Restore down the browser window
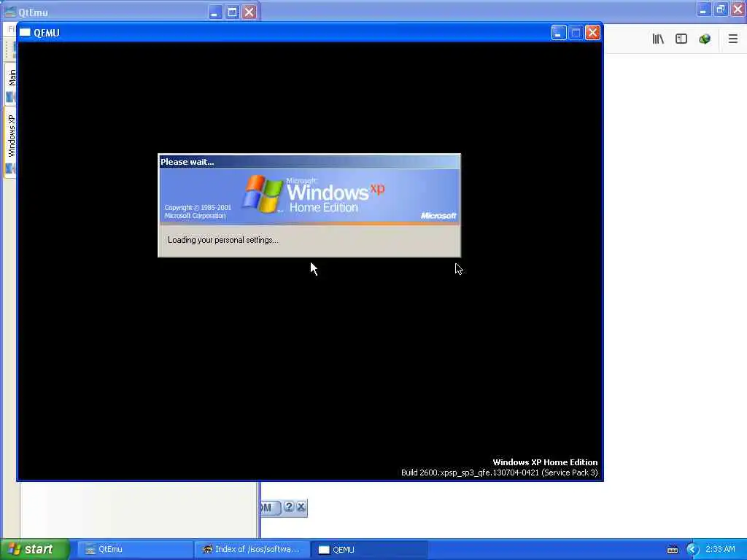747x560 pixels. (720, 9)
